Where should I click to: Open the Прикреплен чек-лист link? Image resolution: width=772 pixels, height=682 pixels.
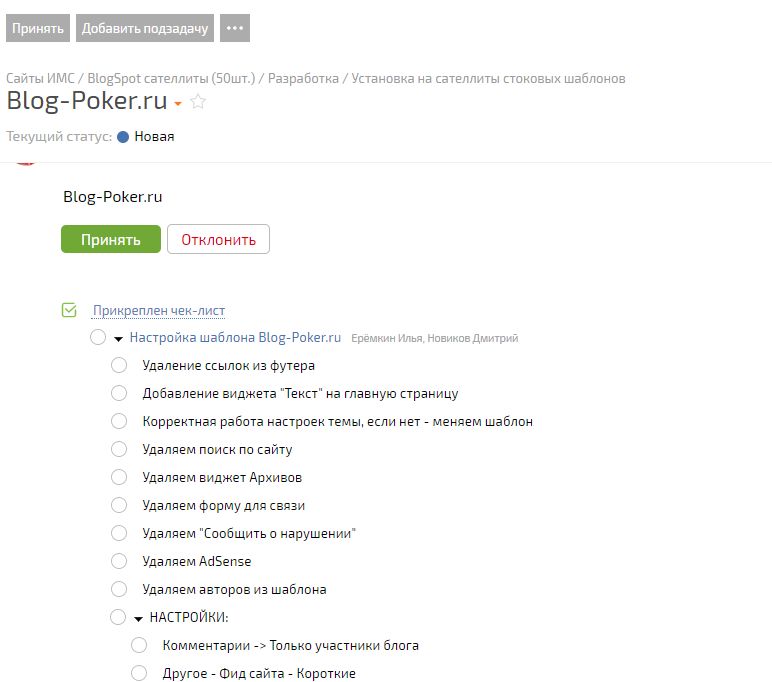[159, 311]
